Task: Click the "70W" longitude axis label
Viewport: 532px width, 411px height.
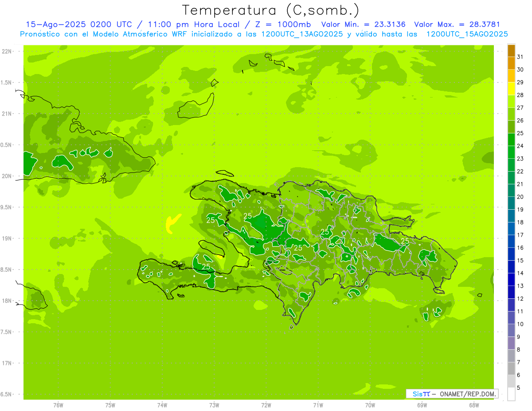Action: click(x=370, y=405)
